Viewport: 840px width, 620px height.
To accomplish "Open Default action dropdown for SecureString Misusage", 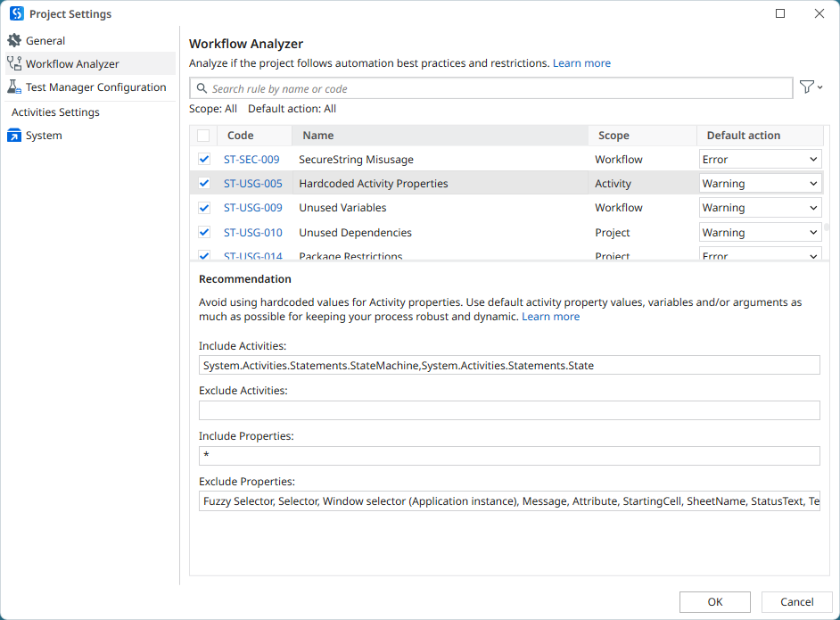I will pos(760,160).
